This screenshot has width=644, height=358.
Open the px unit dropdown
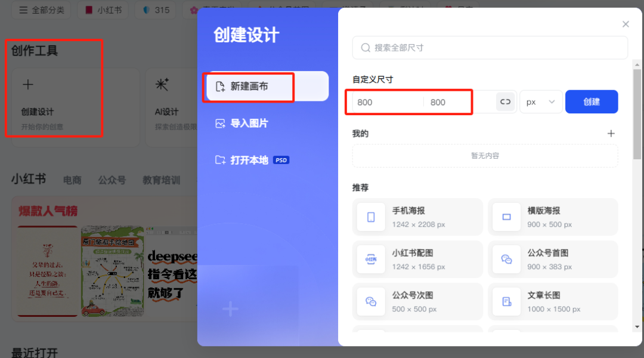541,102
